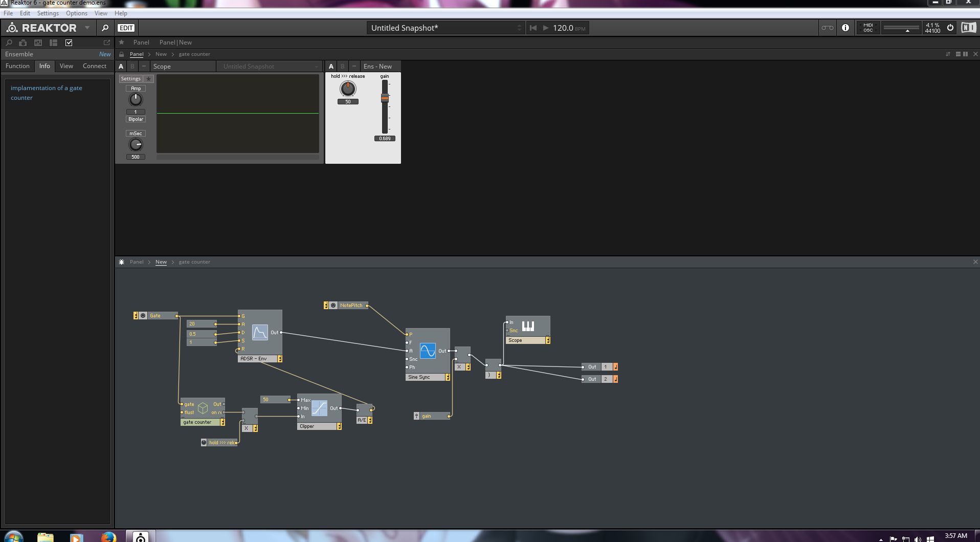This screenshot has height=542, width=980.
Task: Click the star button beside Settings
Action: 148,79
